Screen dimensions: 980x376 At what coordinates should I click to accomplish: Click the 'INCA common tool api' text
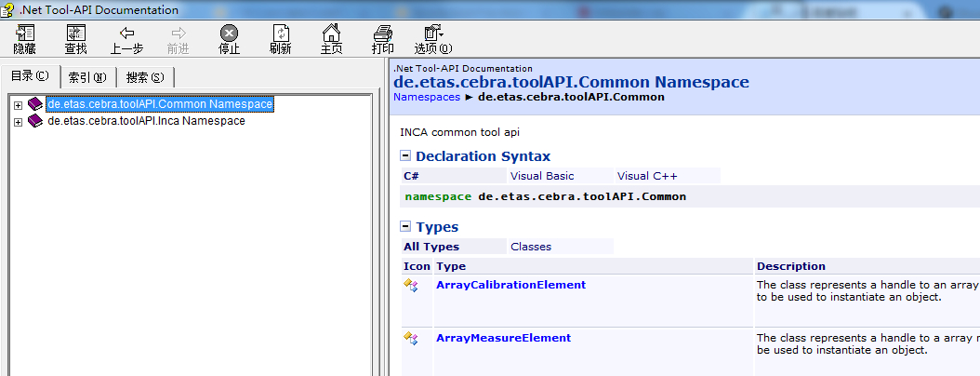[x=459, y=132]
